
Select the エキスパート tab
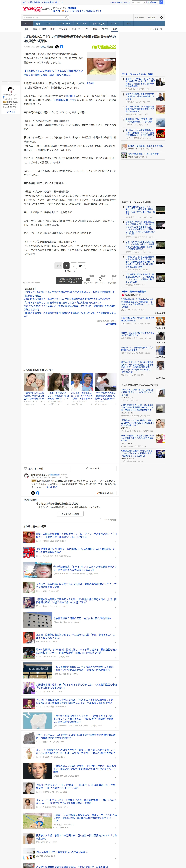[x=64, y=24]
